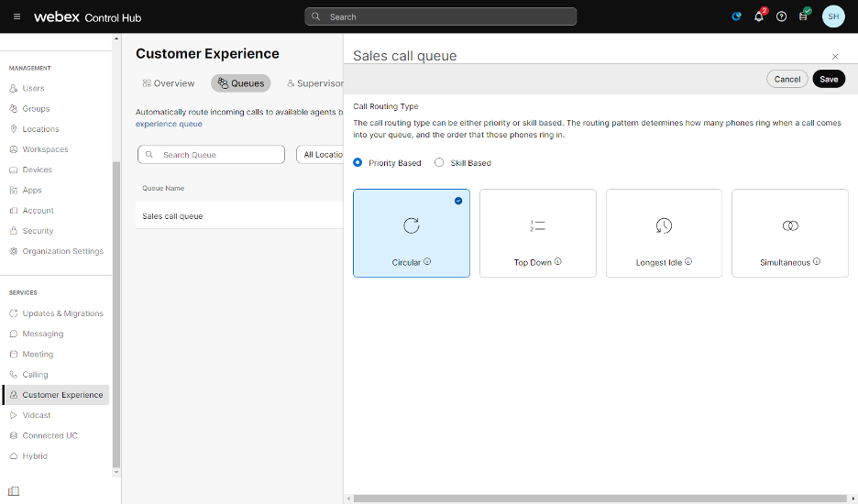Viewport: 858px width, 504px height.
Task: Choose the Circular routing card
Action: [412, 233]
